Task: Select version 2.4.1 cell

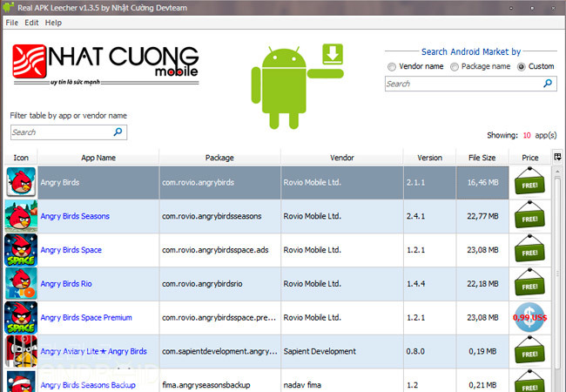Action: tap(429, 216)
